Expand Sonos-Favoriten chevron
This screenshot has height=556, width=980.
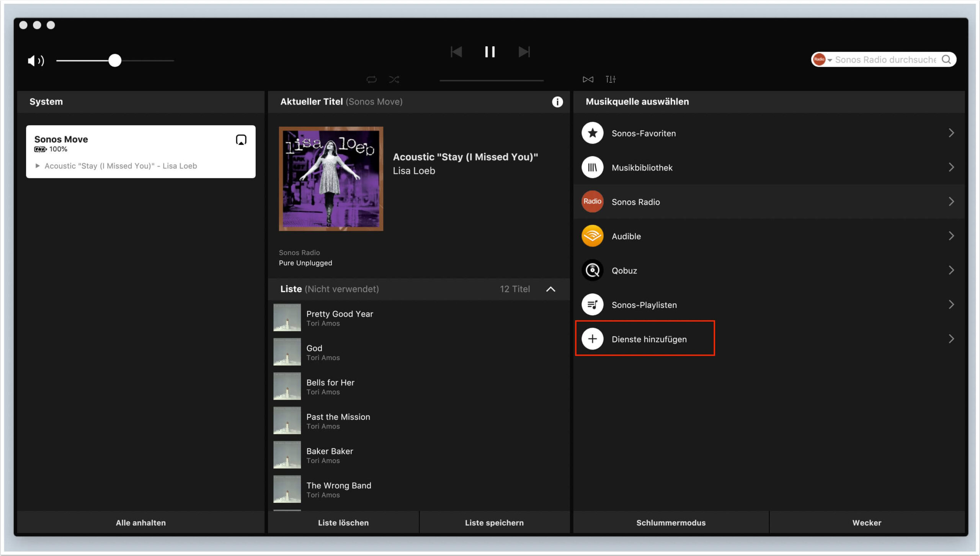(951, 133)
